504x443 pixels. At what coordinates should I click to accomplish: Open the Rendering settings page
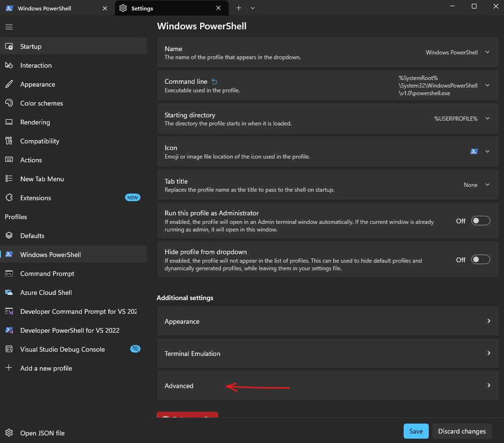(74, 122)
